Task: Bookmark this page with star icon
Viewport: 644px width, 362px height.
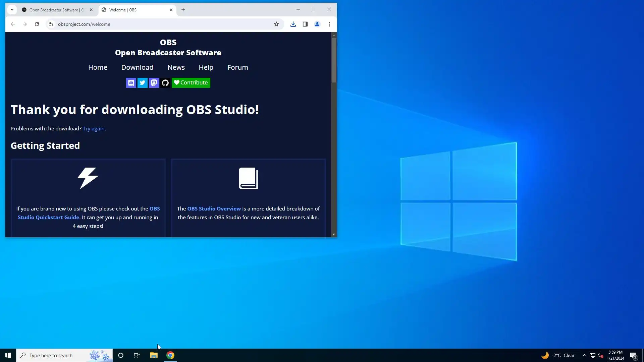Action: (276, 24)
